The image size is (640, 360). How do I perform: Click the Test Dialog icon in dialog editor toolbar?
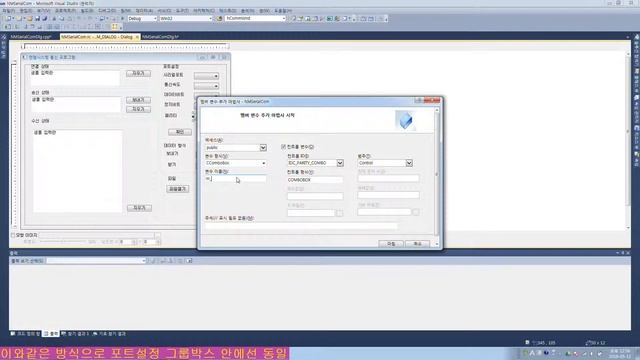tap(8, 27)
